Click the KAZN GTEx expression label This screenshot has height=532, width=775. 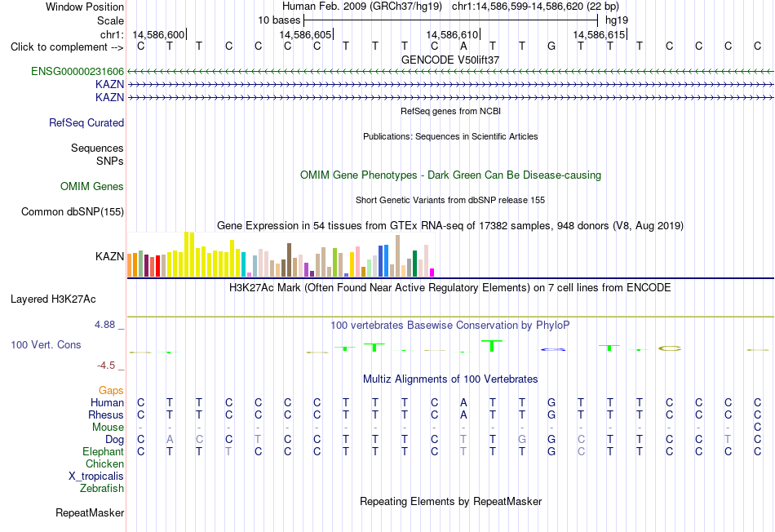tap(109, 256)
